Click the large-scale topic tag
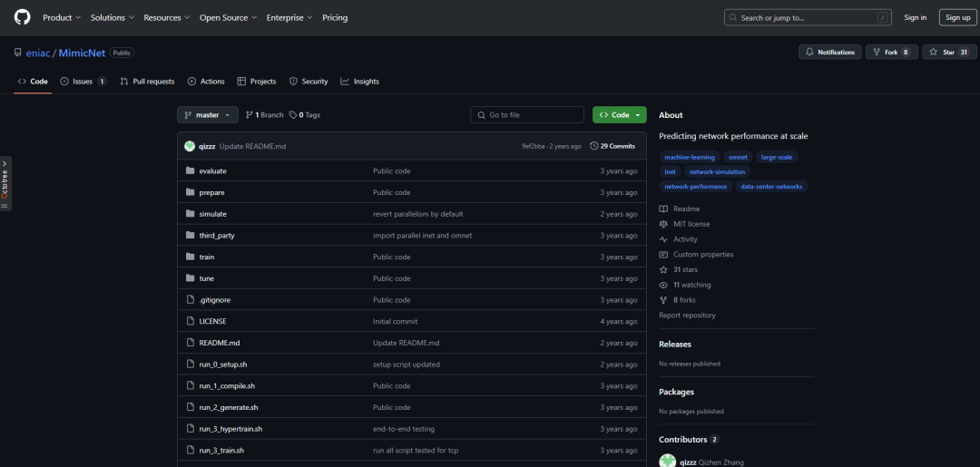The width and height of the screenshot is (980, 467). (776, 158)
